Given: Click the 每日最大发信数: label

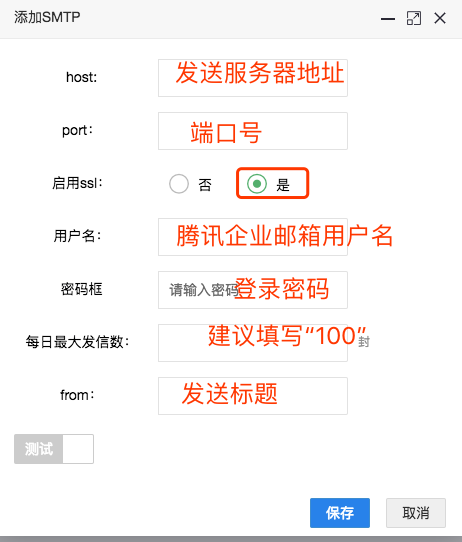Looking at the screenshot, I should [77, 342].
